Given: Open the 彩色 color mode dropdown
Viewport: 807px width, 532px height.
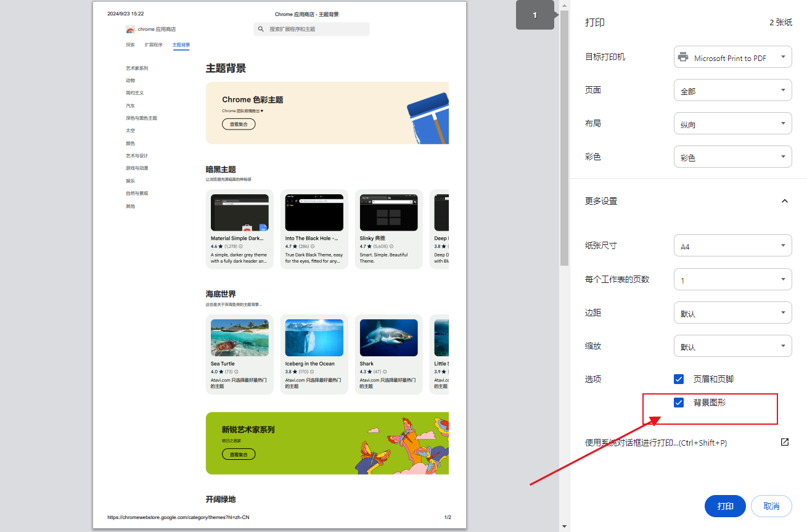Looking at the screenshot, I should click(732, 157).
